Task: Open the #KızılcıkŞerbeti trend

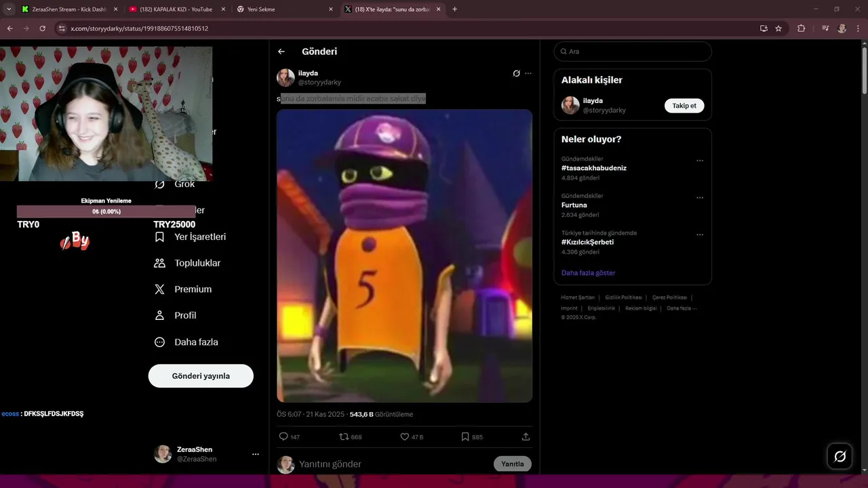Action: coord(587,242)
